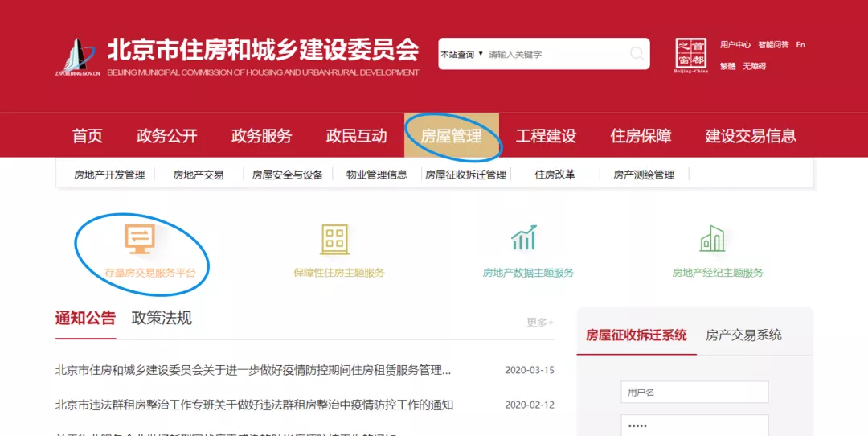
Task: Open 房屋安全与设备 submenu item
Action: (287, 175)
